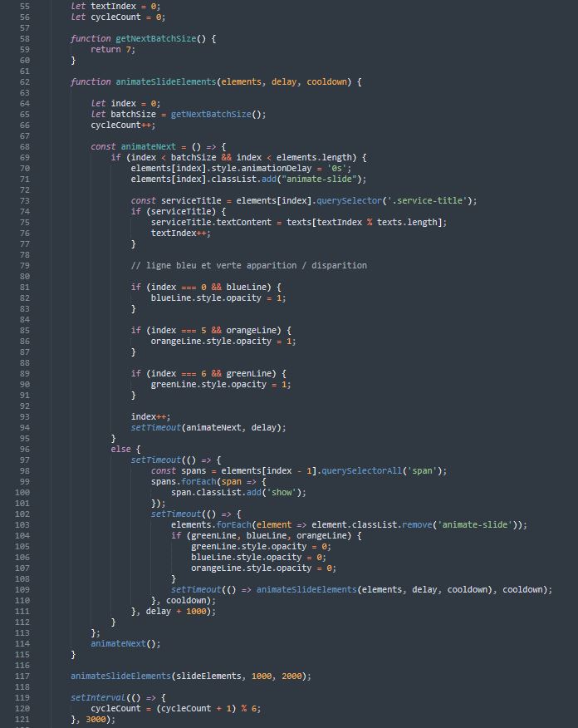Screen dimensions: 578x728
Task: Click 'slideElements' argument on line 117
Action: tap(208, 676)
